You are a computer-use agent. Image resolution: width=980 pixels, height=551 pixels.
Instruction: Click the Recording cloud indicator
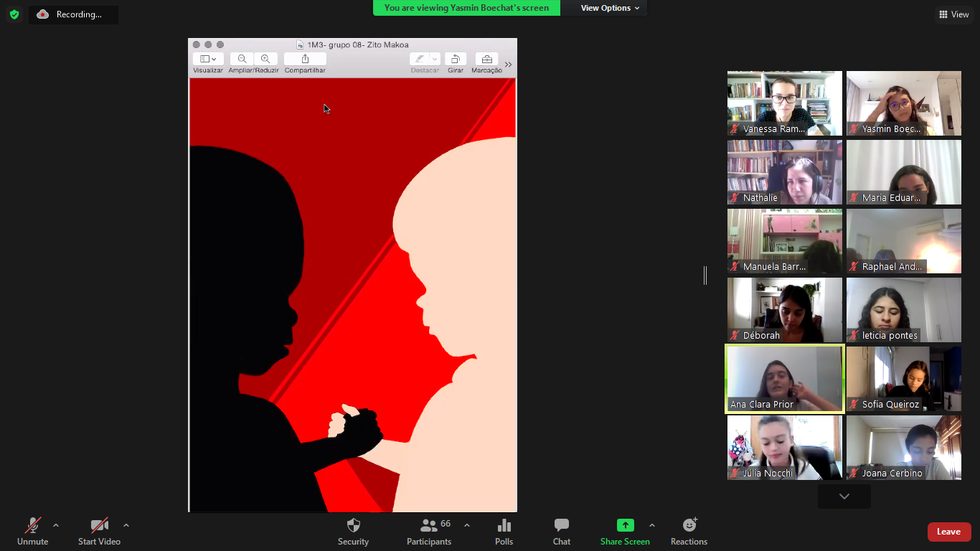click(x=43, y=14)
